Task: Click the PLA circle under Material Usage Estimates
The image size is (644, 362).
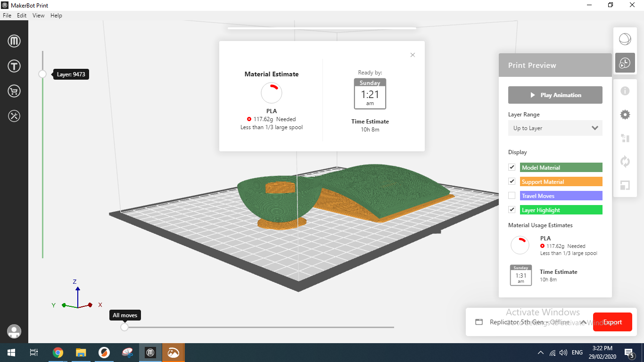Action: 520,246
